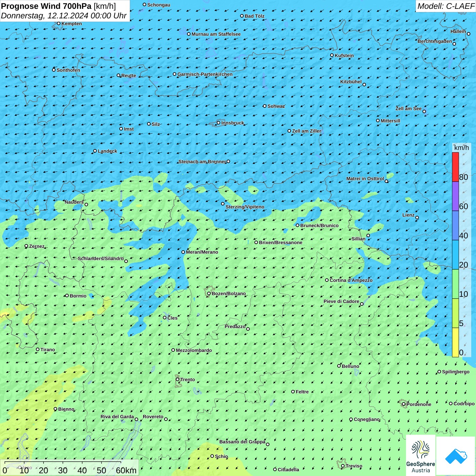The image size is (476, 476).
Task: Click the blue cloud logo icon
Action: [456, 456]
